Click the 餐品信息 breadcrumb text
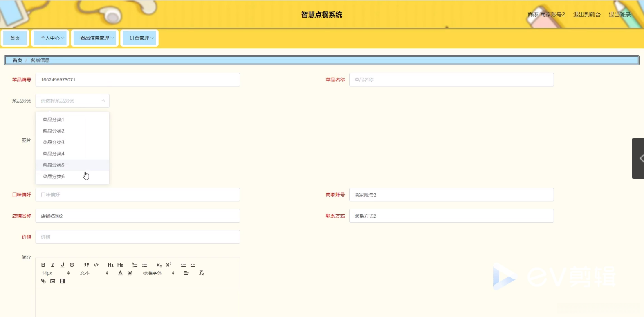This screenshot has height=317, width=644. point(40,60)
